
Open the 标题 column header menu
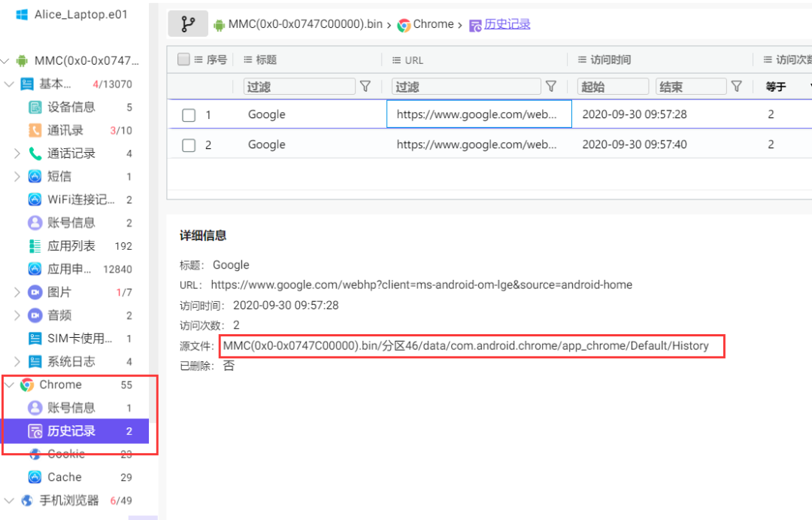click(248, 59)
